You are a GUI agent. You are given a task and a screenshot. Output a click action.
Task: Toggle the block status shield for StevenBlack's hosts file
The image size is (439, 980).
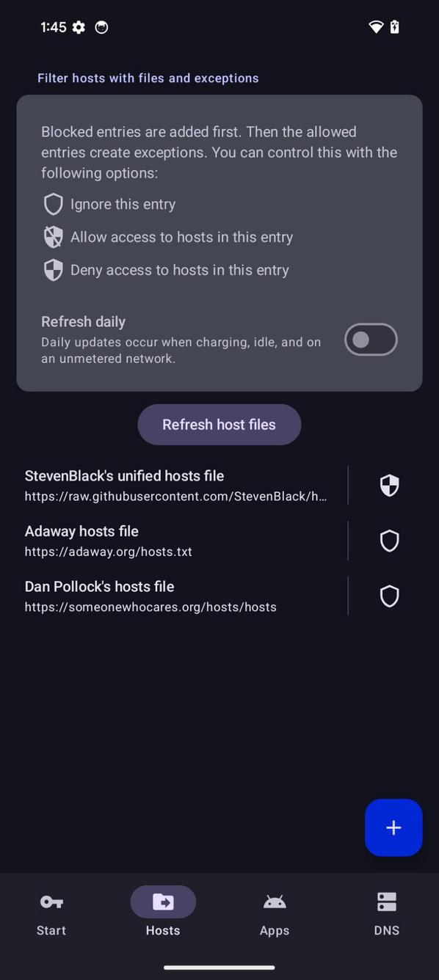(x=389, y=485)
